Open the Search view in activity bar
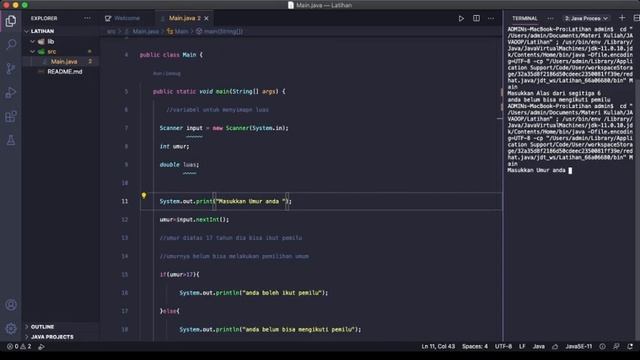 point(11,44)
